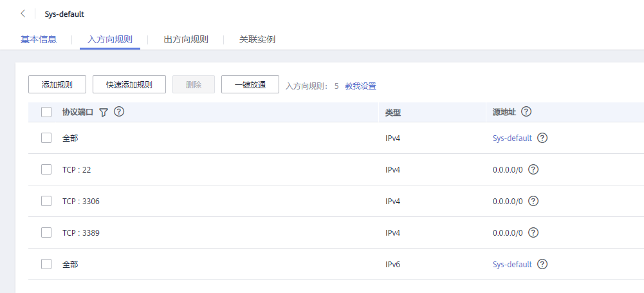
Task: Go back using the left chevron arrow
Action: click(x=23, y=14)
